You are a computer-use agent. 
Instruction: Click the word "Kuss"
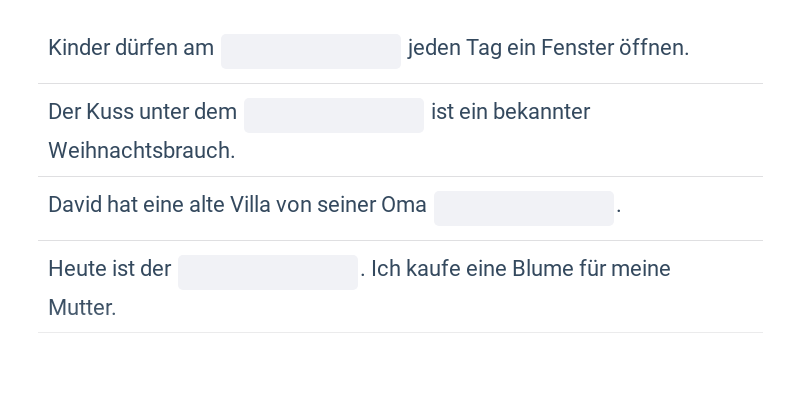tap(108, 112)
